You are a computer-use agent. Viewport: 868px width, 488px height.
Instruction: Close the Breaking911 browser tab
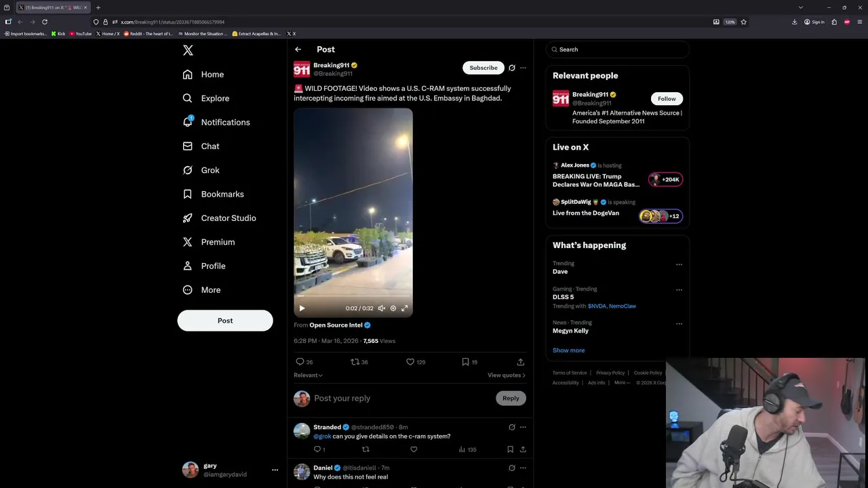pyautogui.click(x=85, y=7)
